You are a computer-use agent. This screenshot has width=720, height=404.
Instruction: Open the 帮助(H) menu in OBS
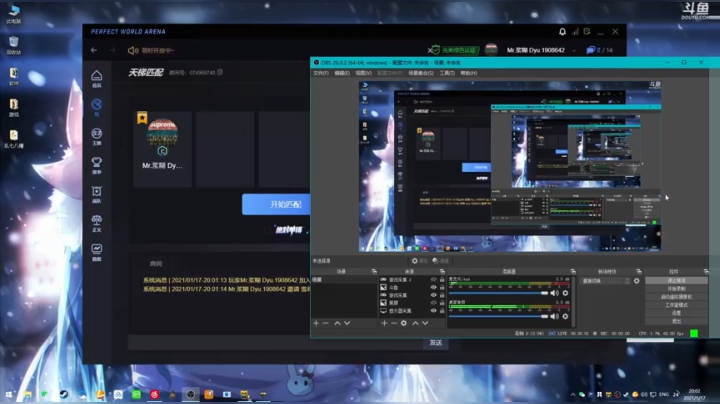pos(468,73)
